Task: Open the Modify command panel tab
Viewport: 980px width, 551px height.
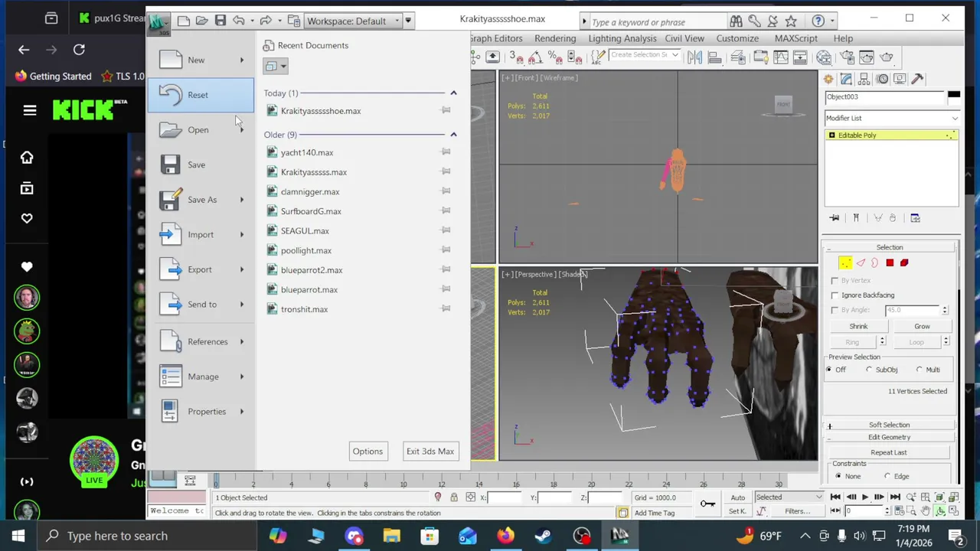Action: (x=846, y=79)
